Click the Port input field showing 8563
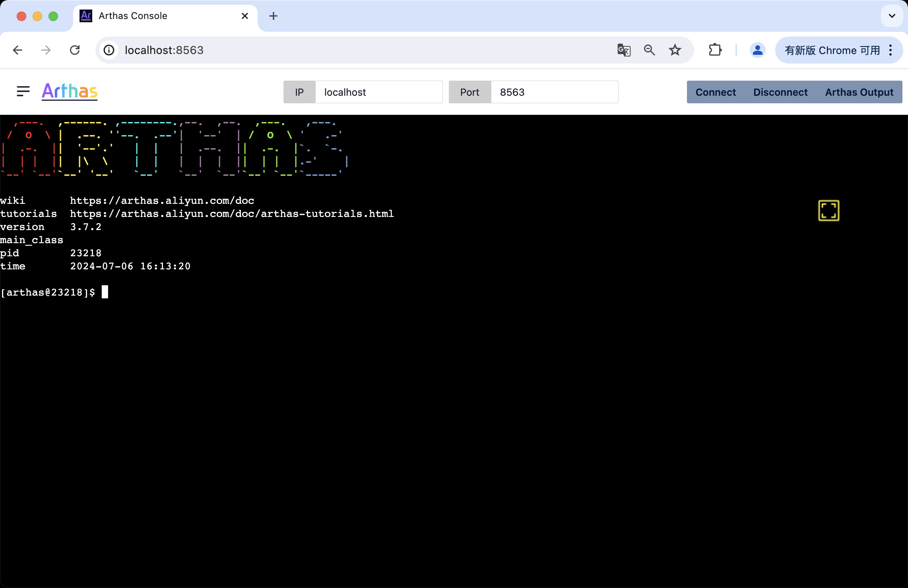Image resolution: width=908 pixels, height=588 pixels. pyautogui.click(x=555, y=92)
